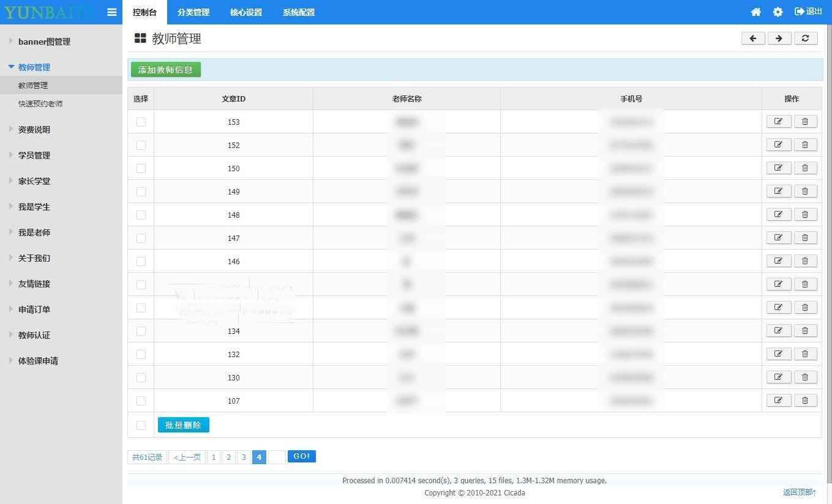
Task: Click the forward arrow navigation button
Action: (779, 39)
